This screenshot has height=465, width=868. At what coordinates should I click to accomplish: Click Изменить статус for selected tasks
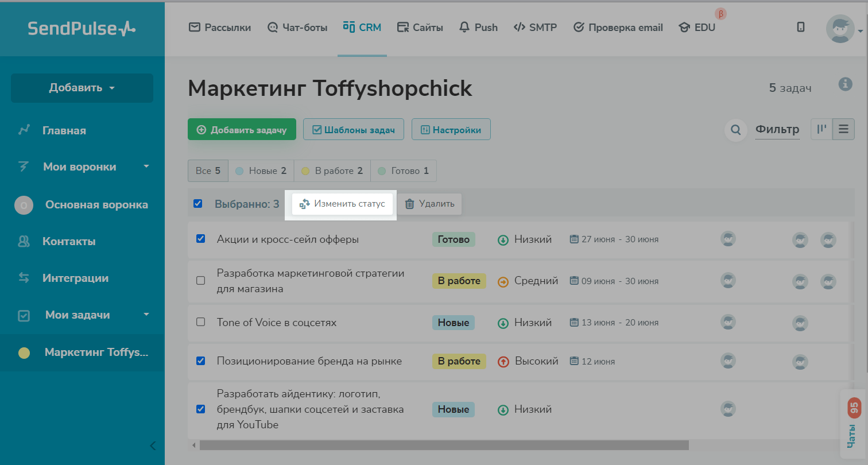pyautogui.click(x=342, y=204)
